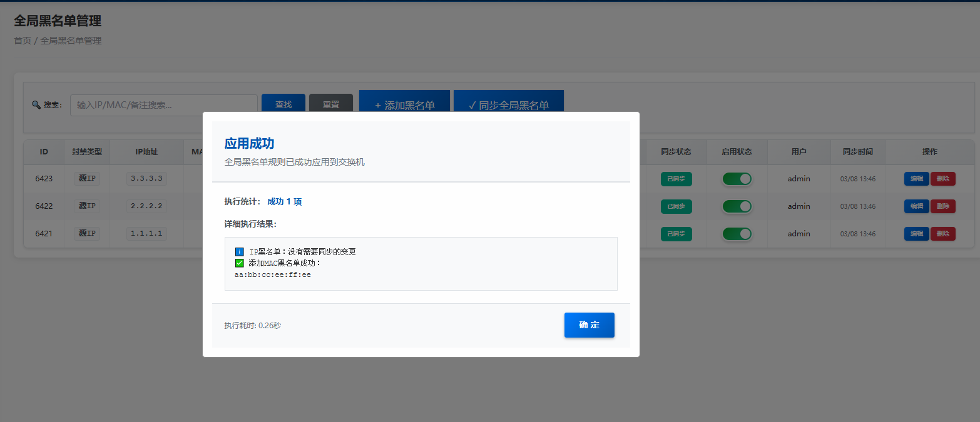Click the plus icon on 添加黑名单 button
Image resolution: width=980 pixels, height=422 pixels.
378,105
